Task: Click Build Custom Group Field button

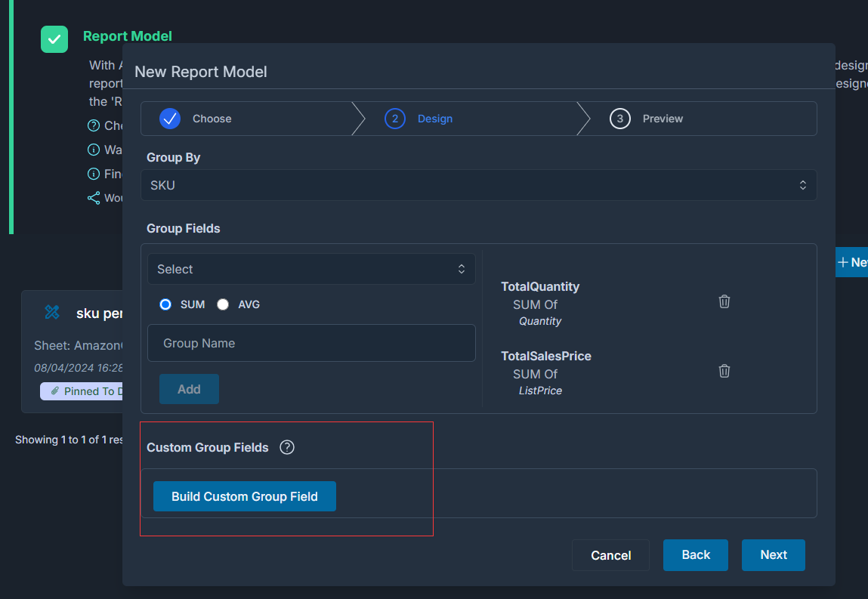Action: click(x=245, y=496)
